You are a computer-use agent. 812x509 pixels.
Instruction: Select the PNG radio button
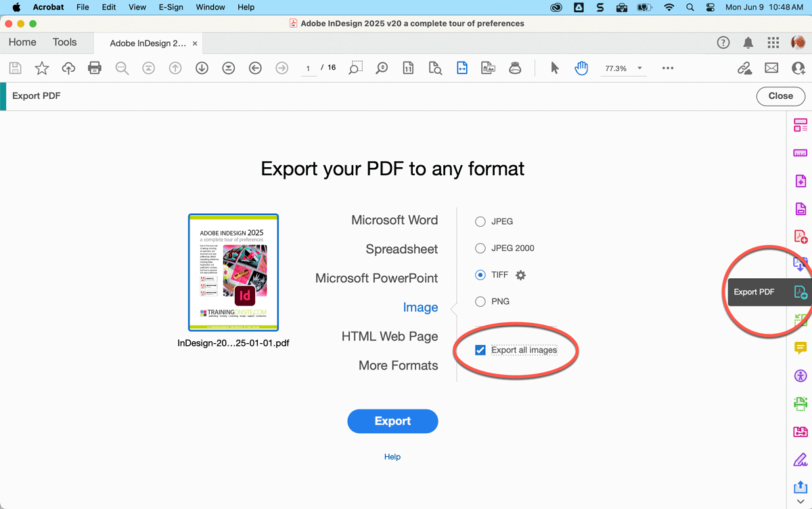pyautogui.click(x=480, y=302)
